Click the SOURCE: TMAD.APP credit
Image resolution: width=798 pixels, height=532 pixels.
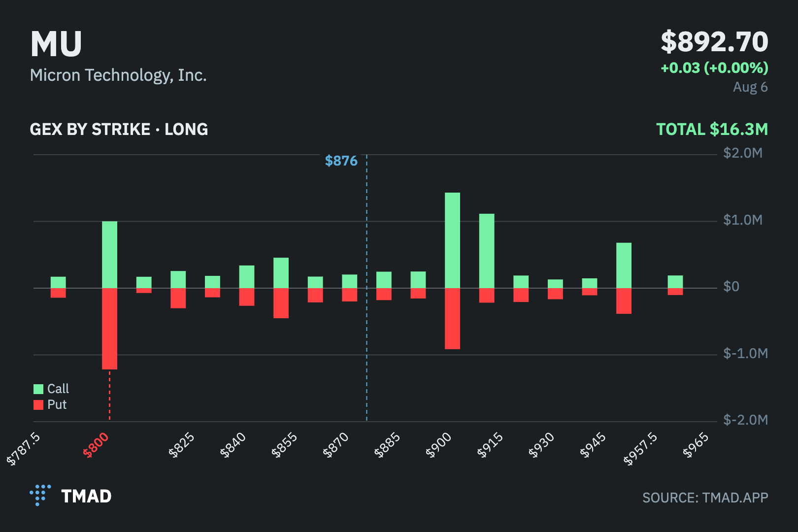pos(705,498)
